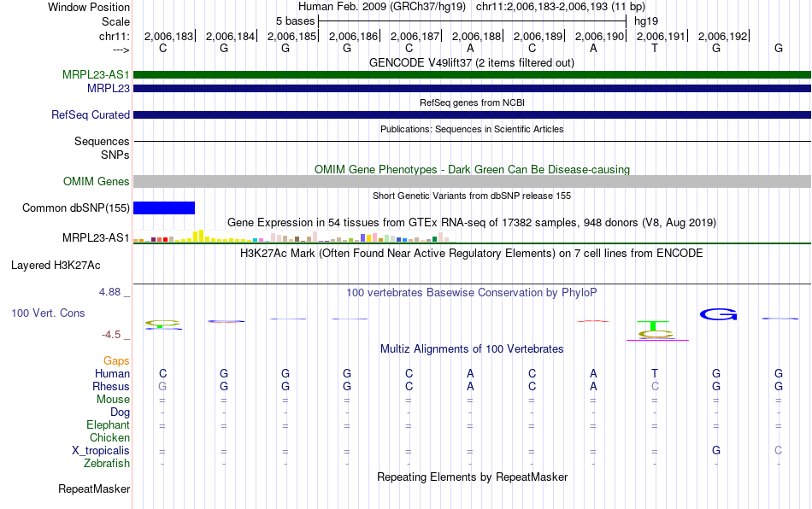
Task: Click the GENCODE V49lift37 track title
Action: (472, 63)
